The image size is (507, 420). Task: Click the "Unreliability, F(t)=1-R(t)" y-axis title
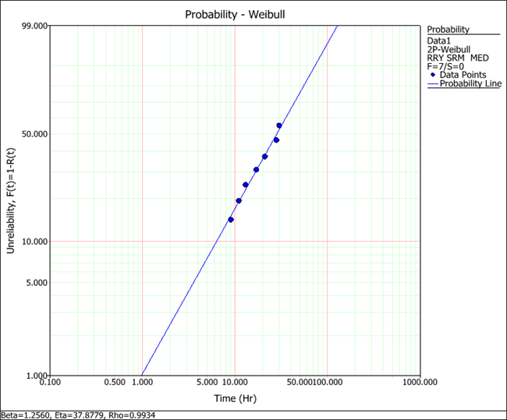click(11, 199)
